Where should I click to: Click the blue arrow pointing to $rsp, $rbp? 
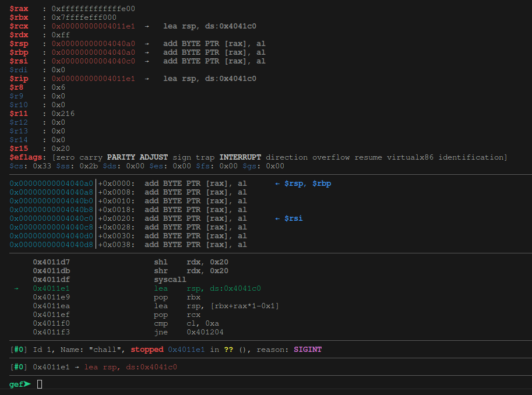[x=277, y=184]
